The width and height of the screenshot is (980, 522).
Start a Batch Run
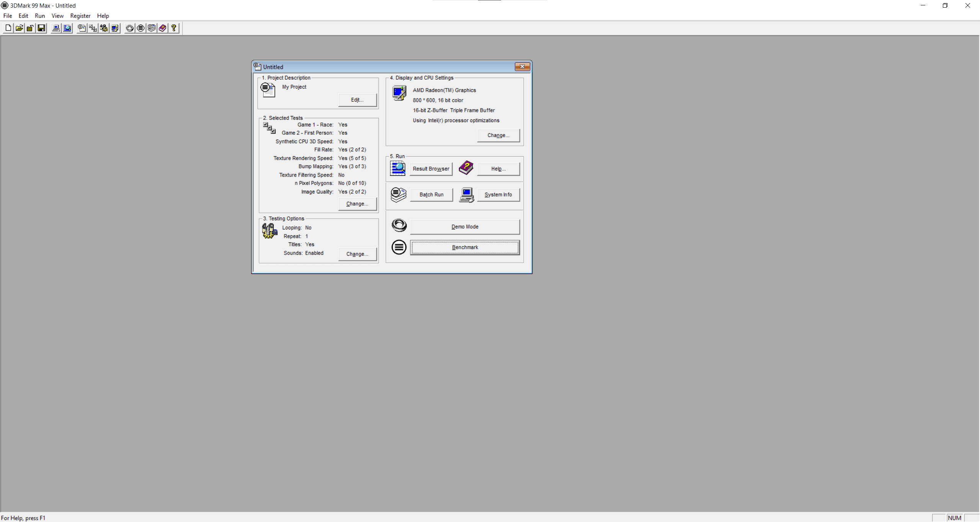tap(431, 195)
